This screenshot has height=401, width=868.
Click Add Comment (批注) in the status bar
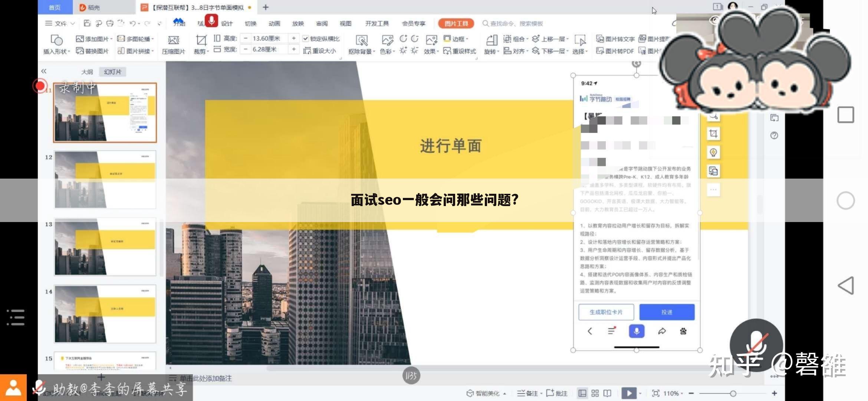pos(557,393)
